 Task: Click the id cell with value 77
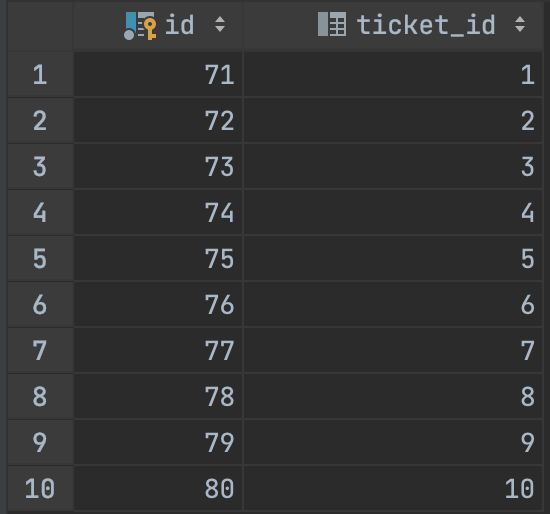[x=158, y=350]
